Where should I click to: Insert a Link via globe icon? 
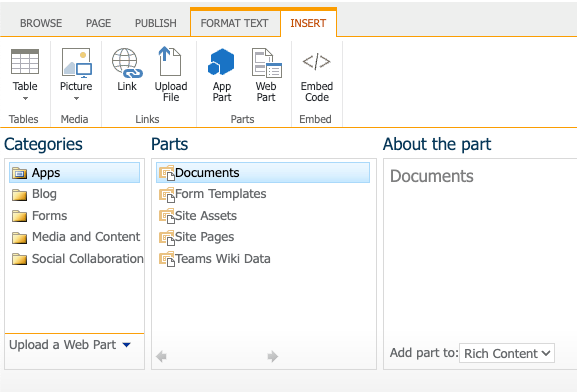coord(127,63)
